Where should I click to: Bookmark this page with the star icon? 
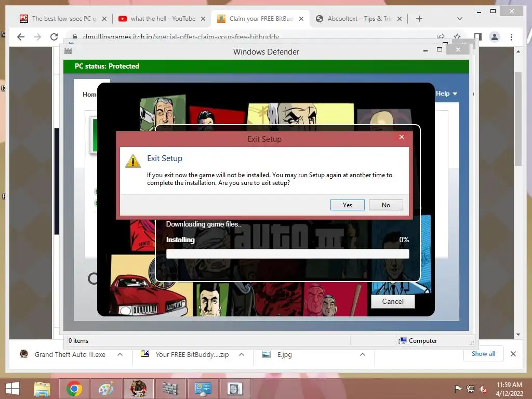coord(457,37)
